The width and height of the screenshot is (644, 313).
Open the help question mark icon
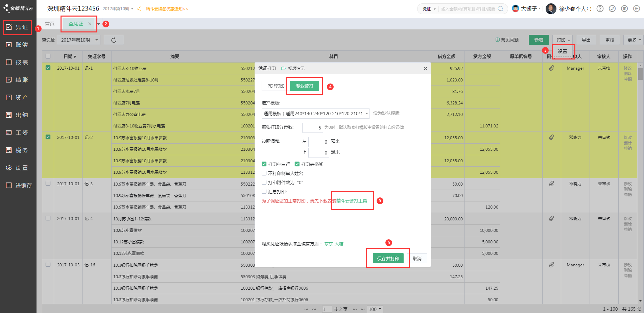click(600, 9)
